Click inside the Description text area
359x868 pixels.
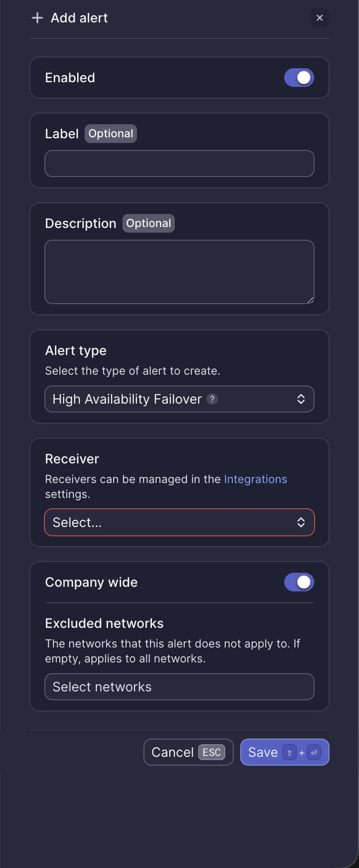(x=179, y=271)
